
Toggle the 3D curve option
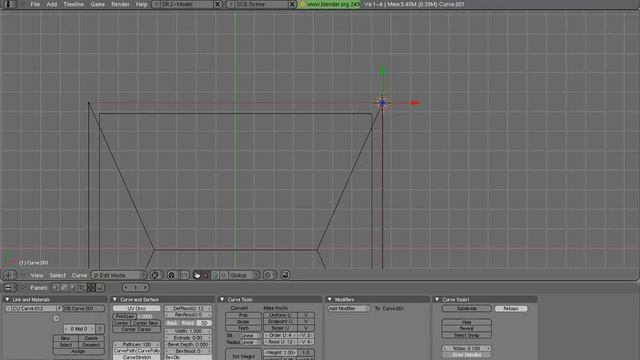click(x=204, y=323)
